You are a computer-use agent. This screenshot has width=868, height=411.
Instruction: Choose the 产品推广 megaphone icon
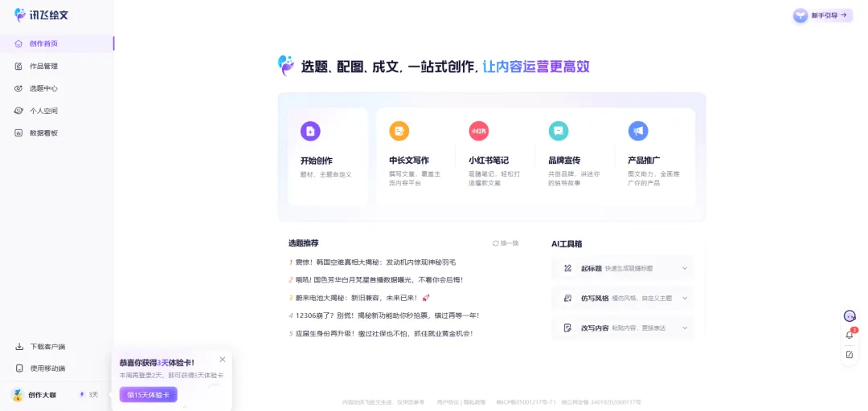tap(638, 131)
